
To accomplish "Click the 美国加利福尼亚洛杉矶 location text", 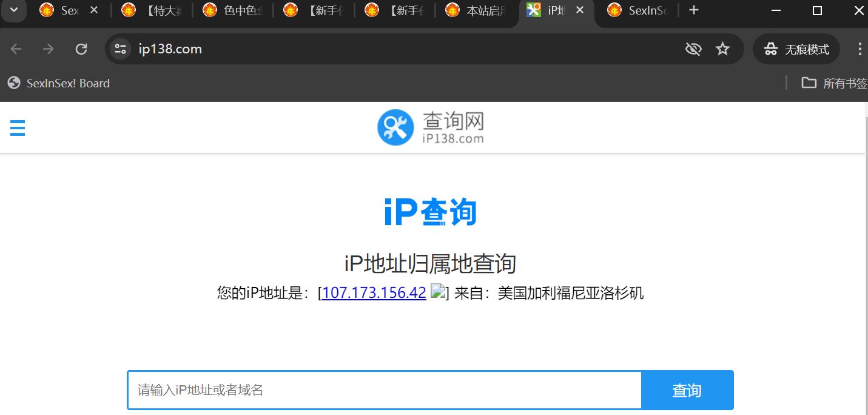I will point(571,294).
